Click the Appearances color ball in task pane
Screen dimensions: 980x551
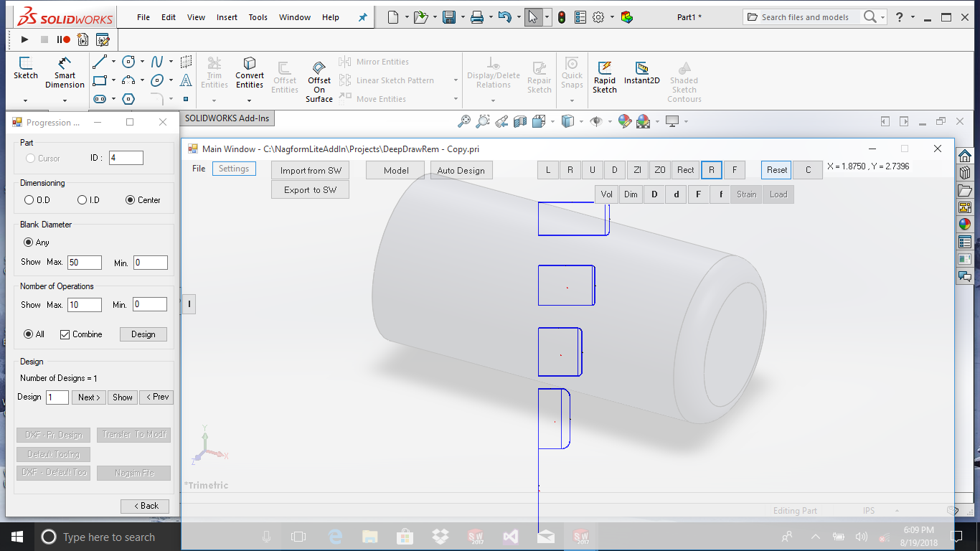[x=965, y=224]
